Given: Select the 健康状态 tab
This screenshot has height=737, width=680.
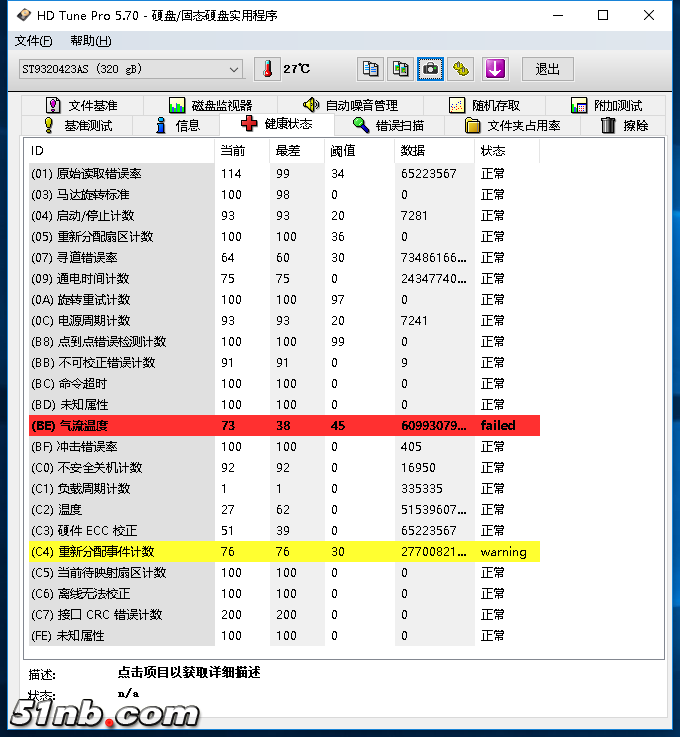Looking at the screenshot, I should coord(277,124).
